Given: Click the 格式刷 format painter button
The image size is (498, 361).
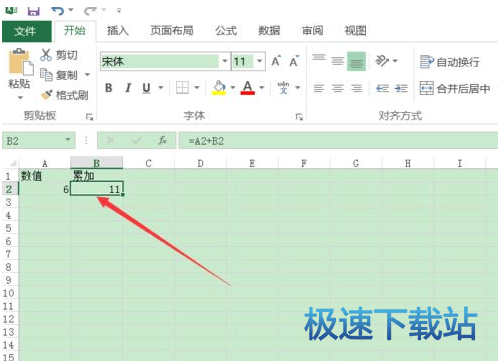Looking at the screenshot, I should 65,95.
